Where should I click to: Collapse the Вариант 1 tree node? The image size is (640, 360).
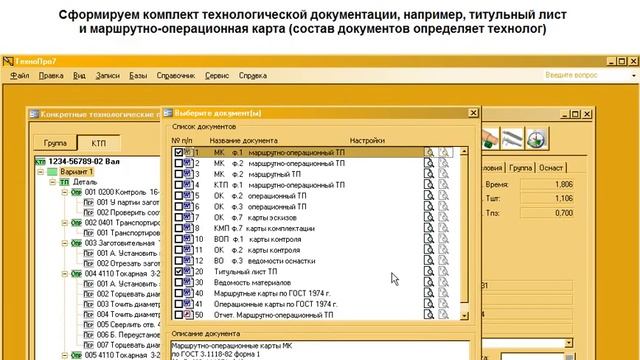40,172
